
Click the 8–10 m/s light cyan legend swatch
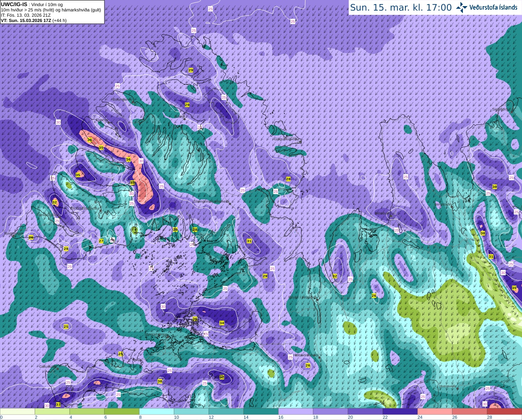pyautogui.click(x=157, y=411)
